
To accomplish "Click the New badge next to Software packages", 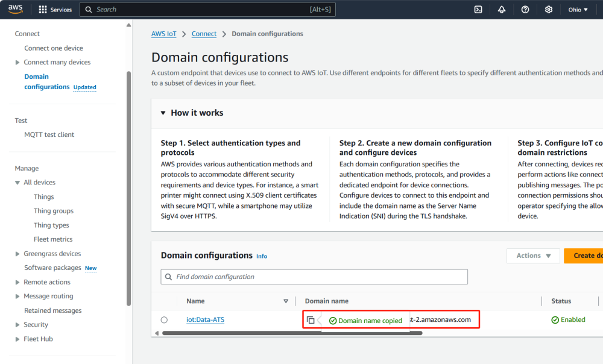I will (x=91, y=268).
